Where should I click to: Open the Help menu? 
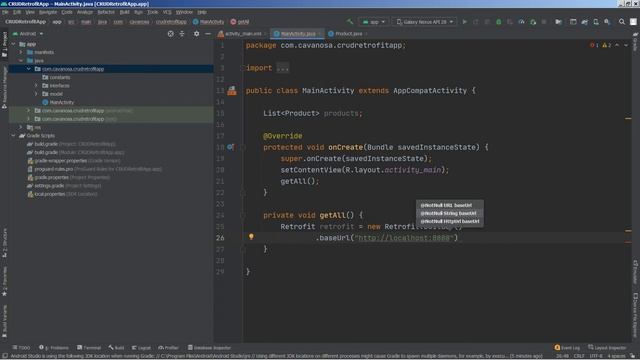202,12
